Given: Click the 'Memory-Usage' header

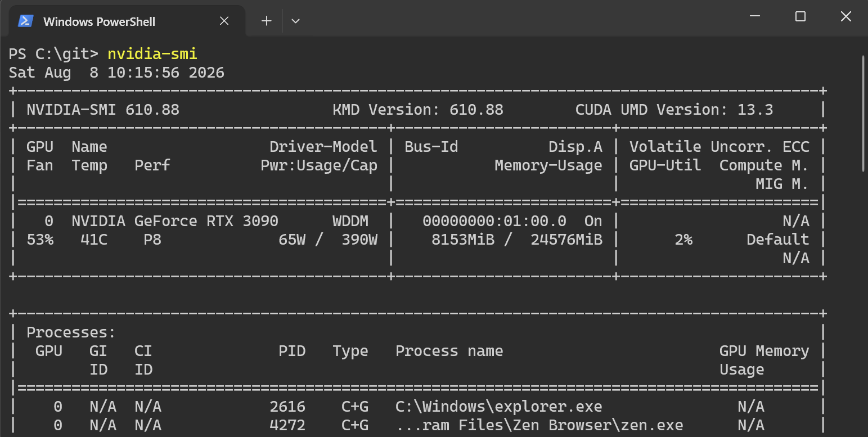Looking at the screenshot, I should (x=548, y=165).
